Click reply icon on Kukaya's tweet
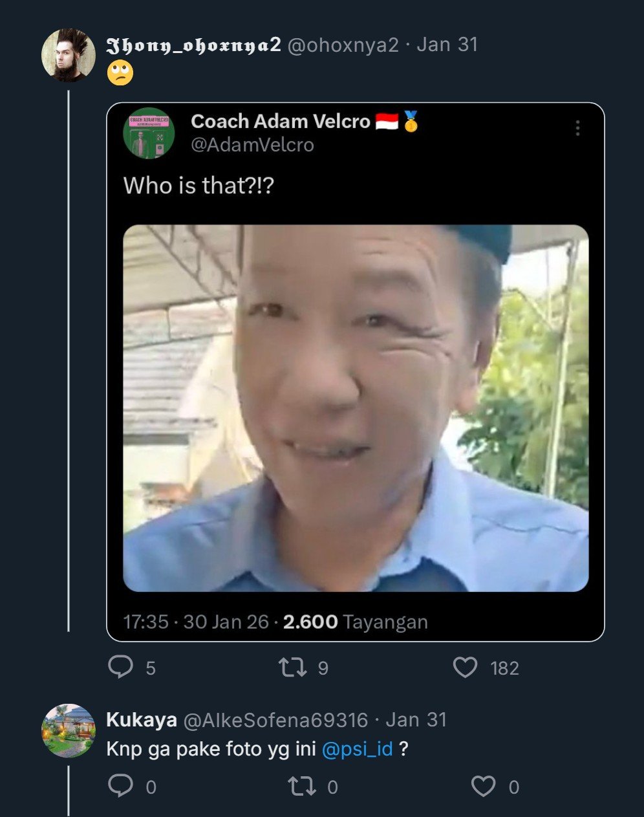 pos(120,786)
